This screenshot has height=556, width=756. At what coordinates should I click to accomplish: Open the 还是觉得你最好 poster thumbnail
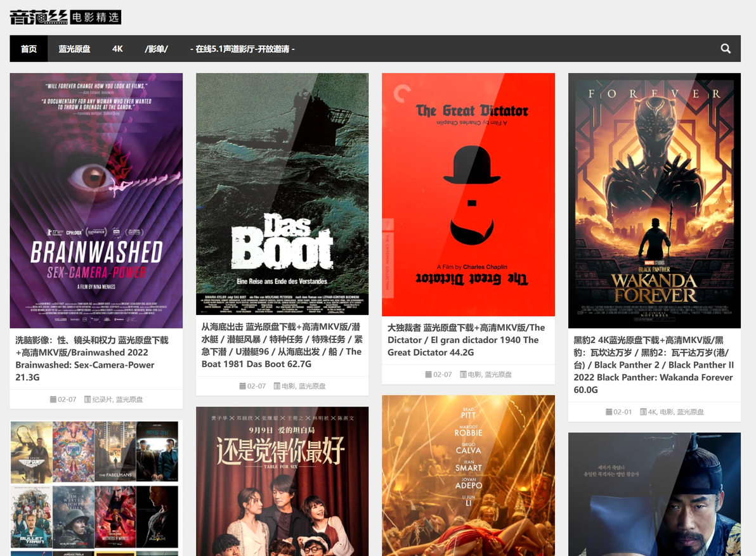[282, 481]
